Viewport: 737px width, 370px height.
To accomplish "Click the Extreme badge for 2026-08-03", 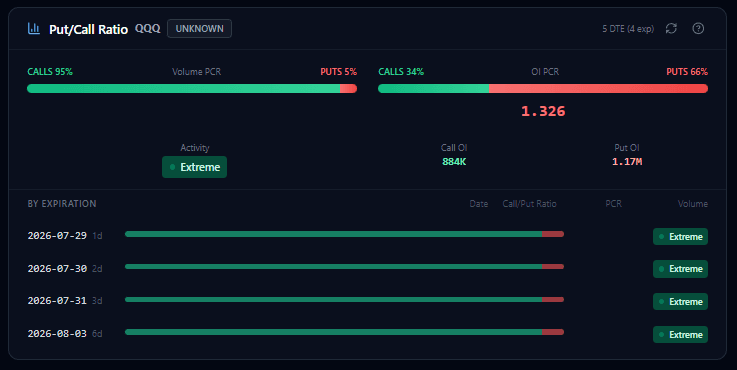I will click(x=680, y=334).
